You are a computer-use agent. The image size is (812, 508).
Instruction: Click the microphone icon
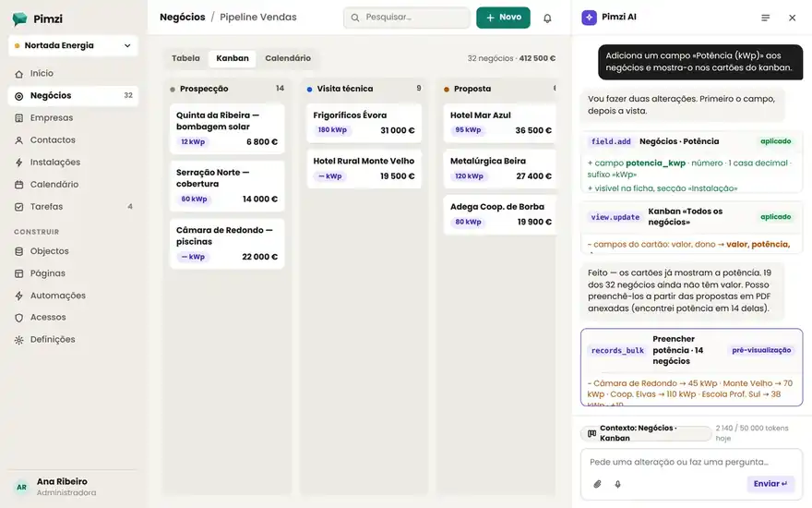coord(618,484)
